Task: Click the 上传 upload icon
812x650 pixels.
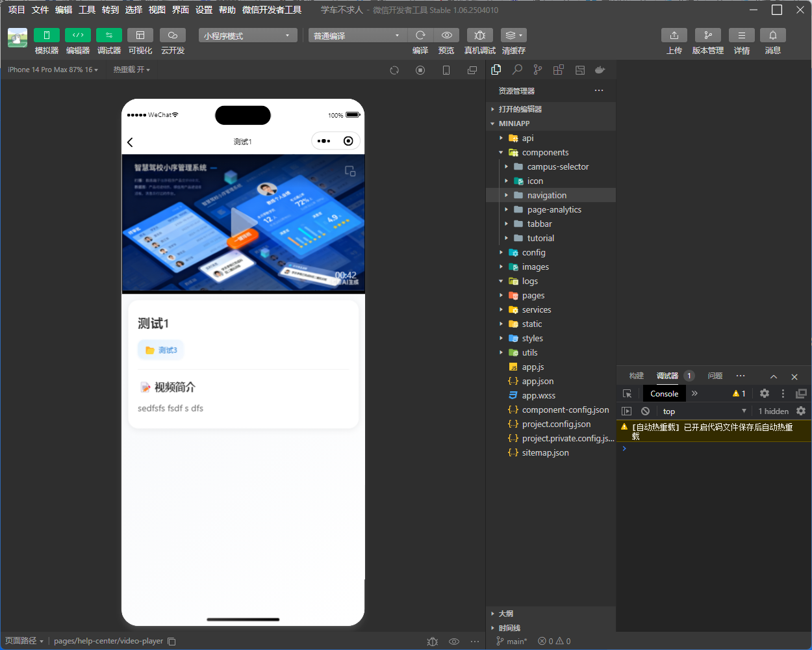Action: (x=674, y=35)
